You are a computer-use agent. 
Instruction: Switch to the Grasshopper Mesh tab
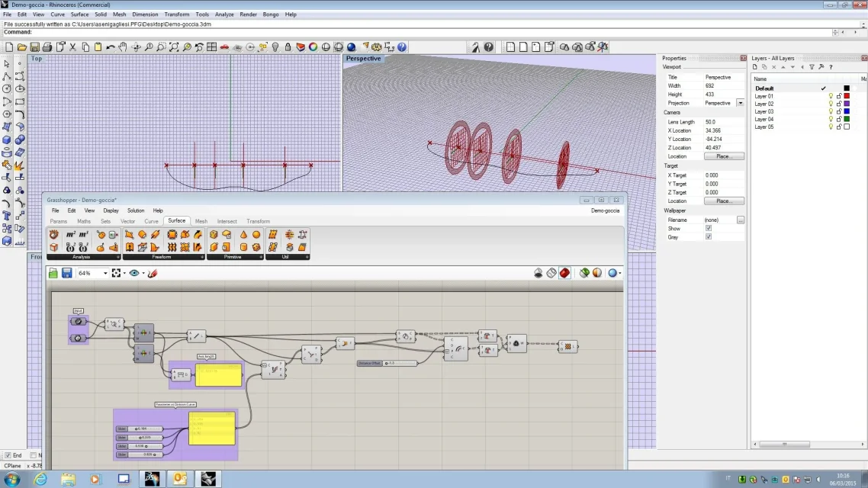(201, 221)
